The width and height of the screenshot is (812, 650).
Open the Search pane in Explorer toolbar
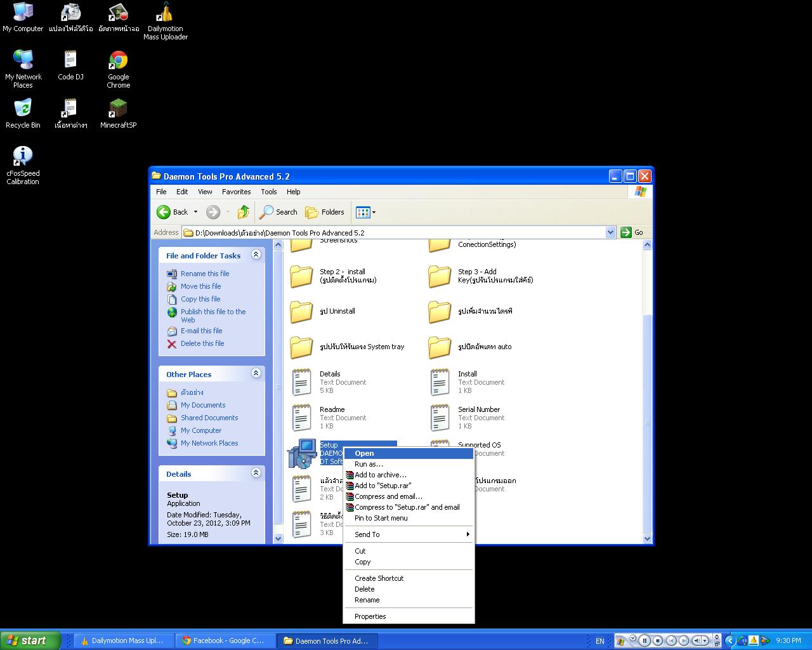(278, 212)
